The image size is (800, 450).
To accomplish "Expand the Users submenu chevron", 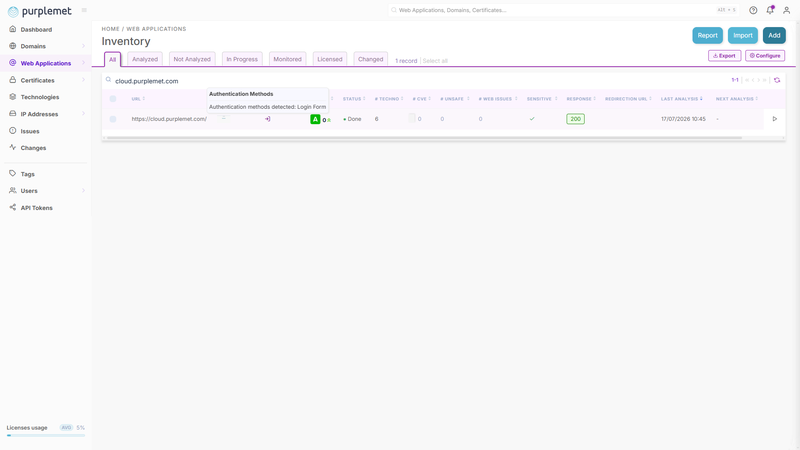I will [84, 190].
